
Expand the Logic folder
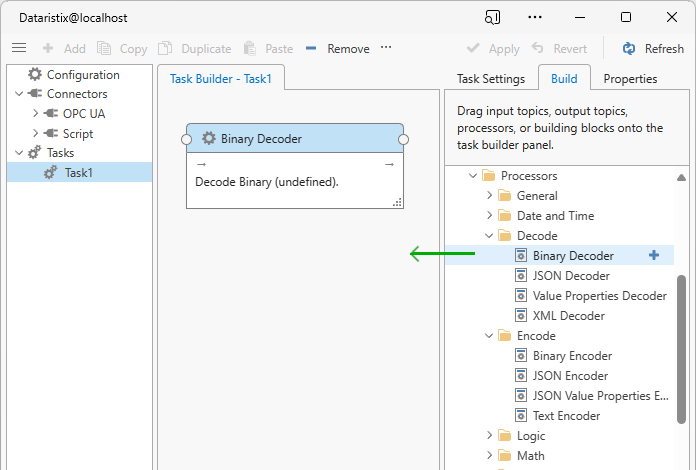click(490, 436)
